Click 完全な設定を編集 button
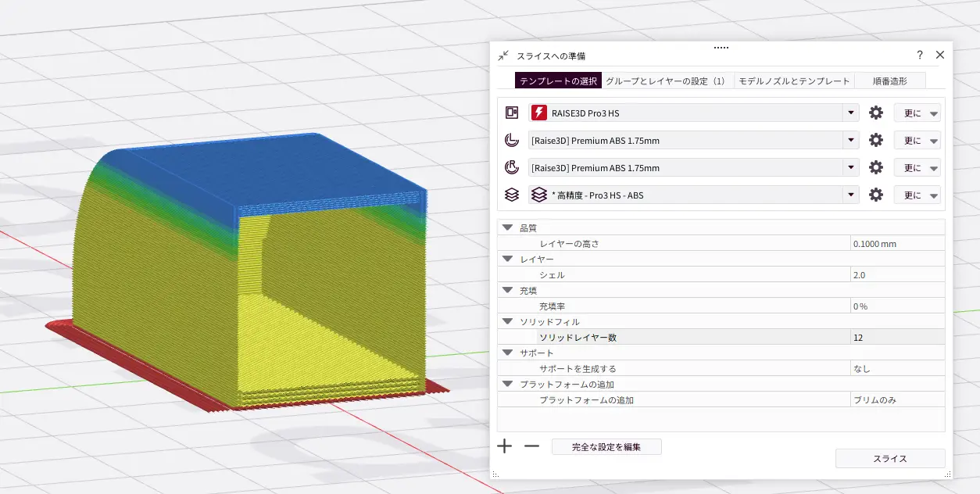The width and height of the screenshot is (980, 494). tap(606, 446)
